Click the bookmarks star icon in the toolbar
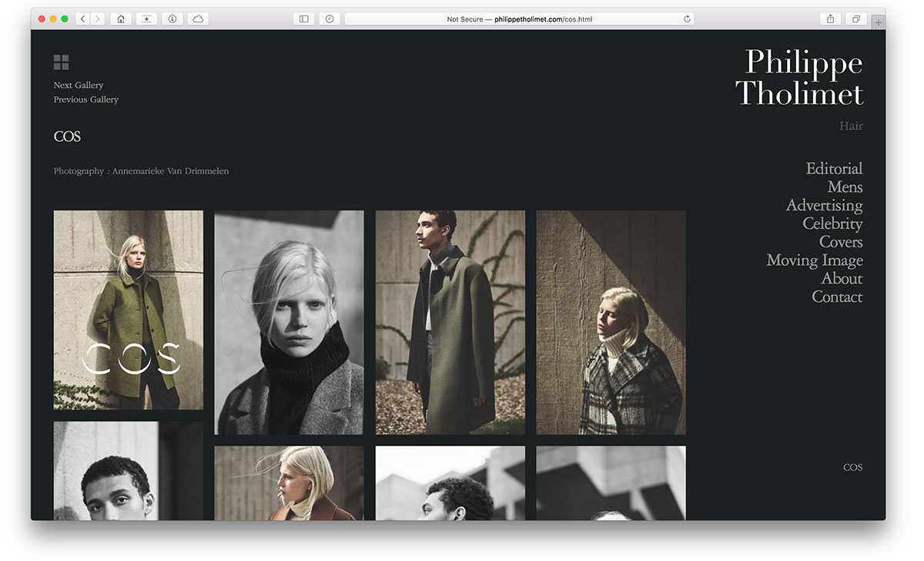The width and height of the screenshot is (924, 561). (x=146, y=18)
